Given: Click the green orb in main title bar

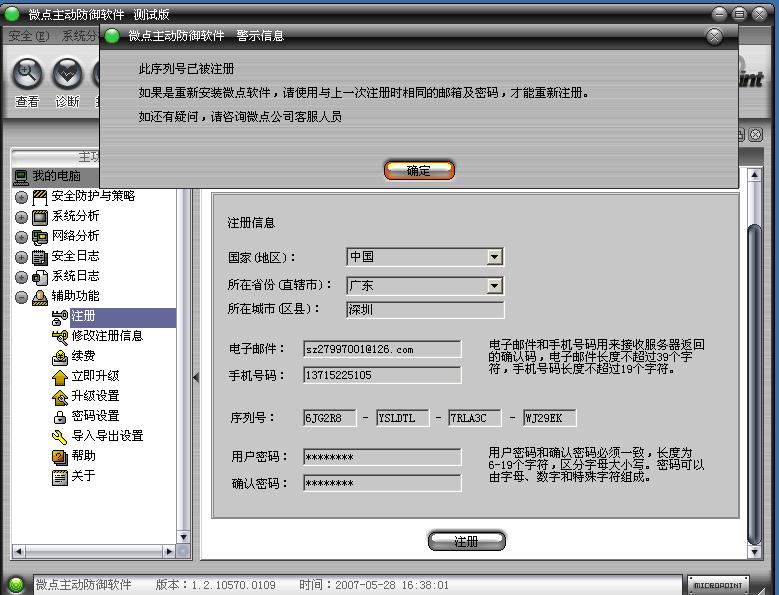Looking at the screenshot, I should 11,14.
